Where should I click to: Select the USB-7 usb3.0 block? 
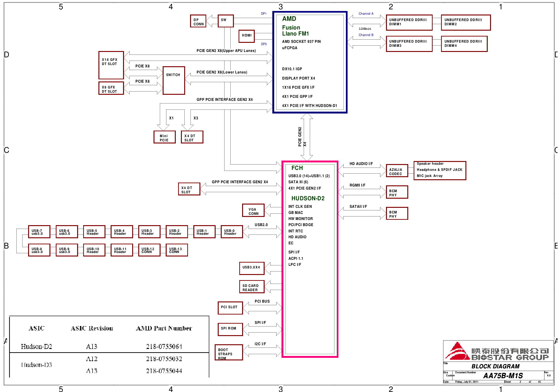click(39, 231)
